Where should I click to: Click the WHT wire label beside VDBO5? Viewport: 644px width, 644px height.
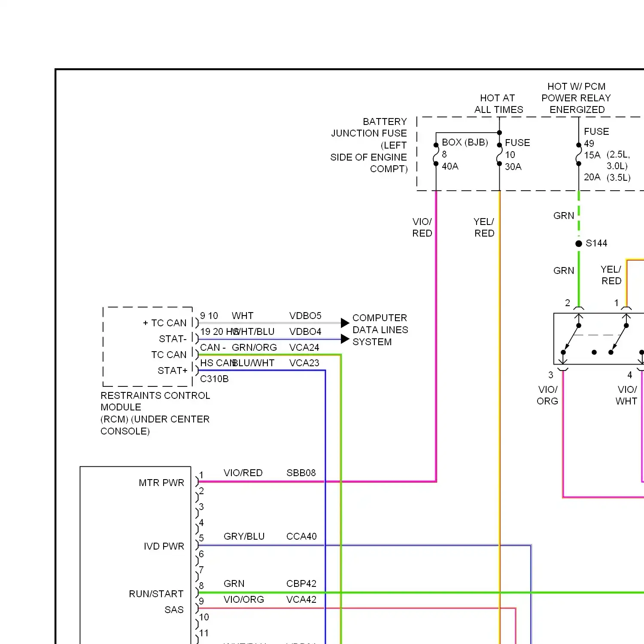(x=243, y=316)
